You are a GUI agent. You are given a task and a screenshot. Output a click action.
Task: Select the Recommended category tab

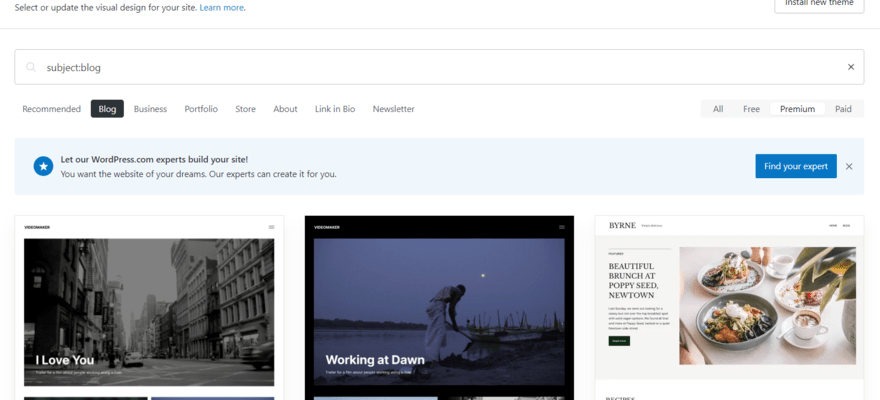coord(52,109)
